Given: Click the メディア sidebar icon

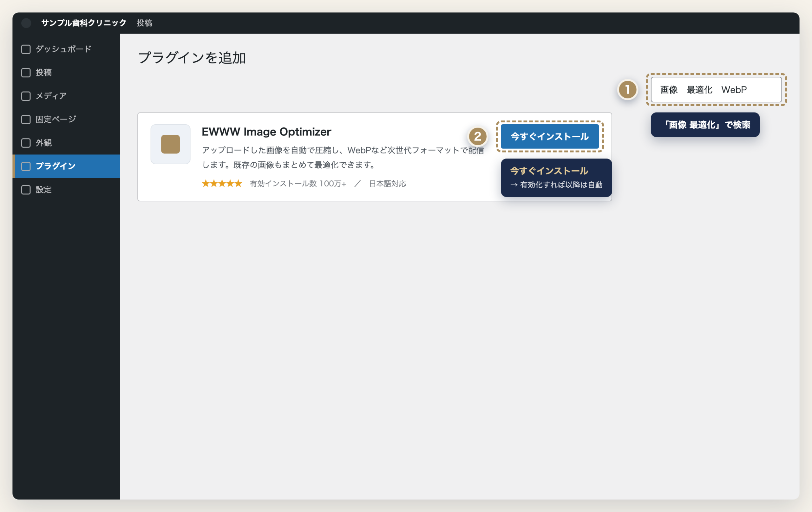Looking at the screenshot, I should click(x=26, y=96).
